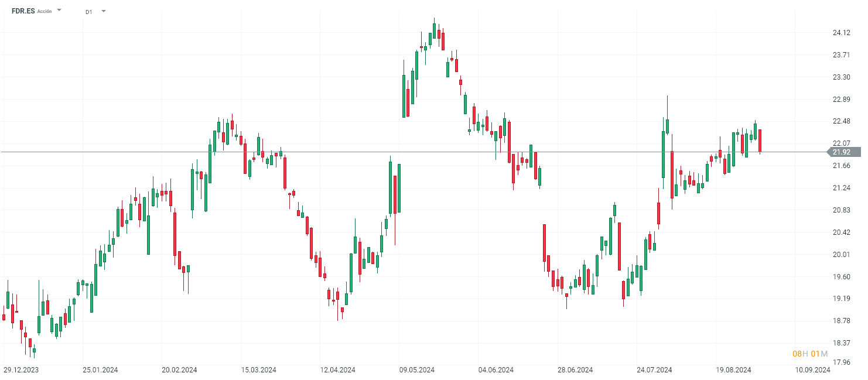Click the 24.07.2024 date axis label
The width and height of the screenshot is (868, 380).
pyautogui.click(x=654, y=370)
